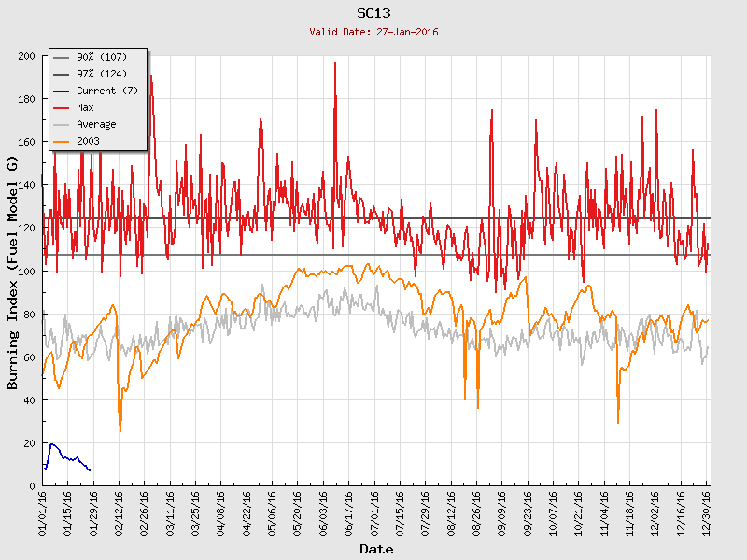Select the 02/12/16 date tick label
The height and width of the screenshot is (560, 747).
120,511
